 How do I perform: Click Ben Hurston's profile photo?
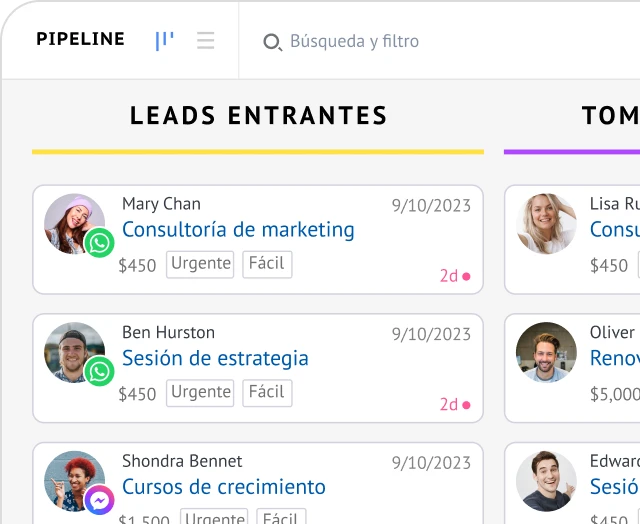pyautogui.click(x=74, y=352)
